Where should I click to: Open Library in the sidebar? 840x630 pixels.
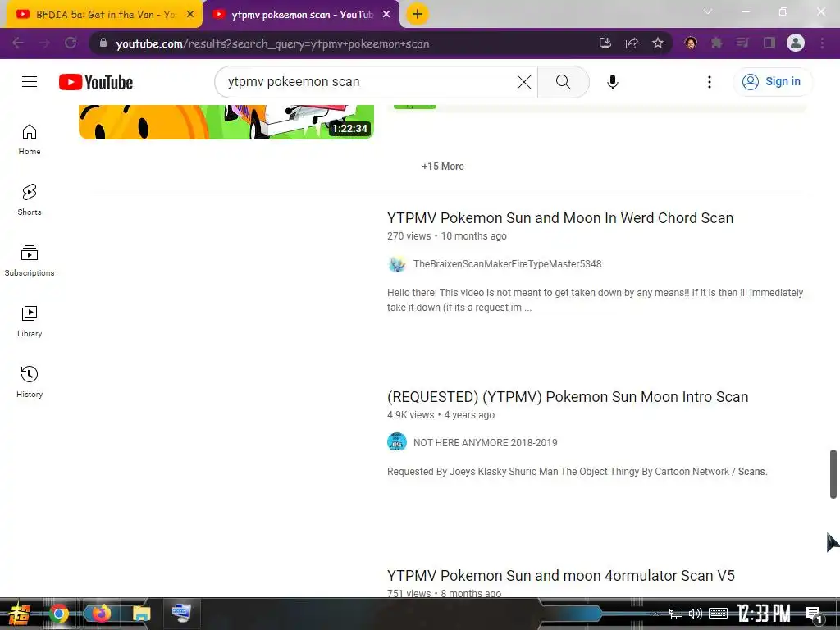30,322
